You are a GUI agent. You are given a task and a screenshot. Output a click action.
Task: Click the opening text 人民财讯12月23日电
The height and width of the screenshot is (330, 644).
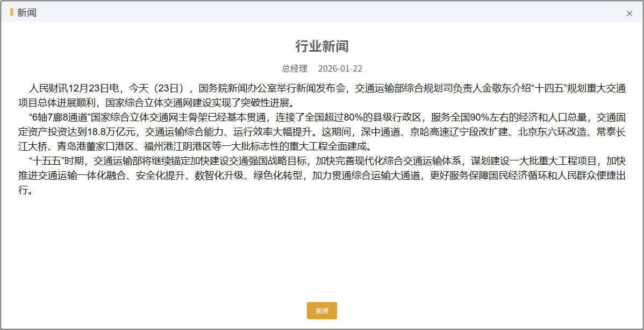tap(75, 88)
